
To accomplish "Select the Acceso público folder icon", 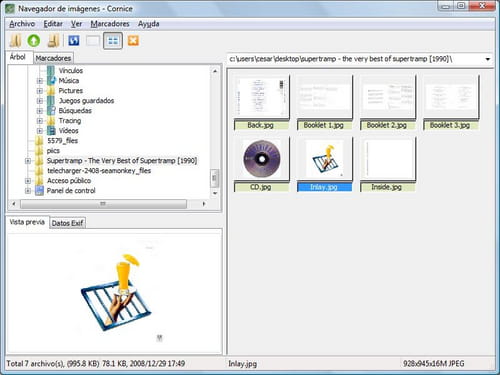I will point(39,180).
